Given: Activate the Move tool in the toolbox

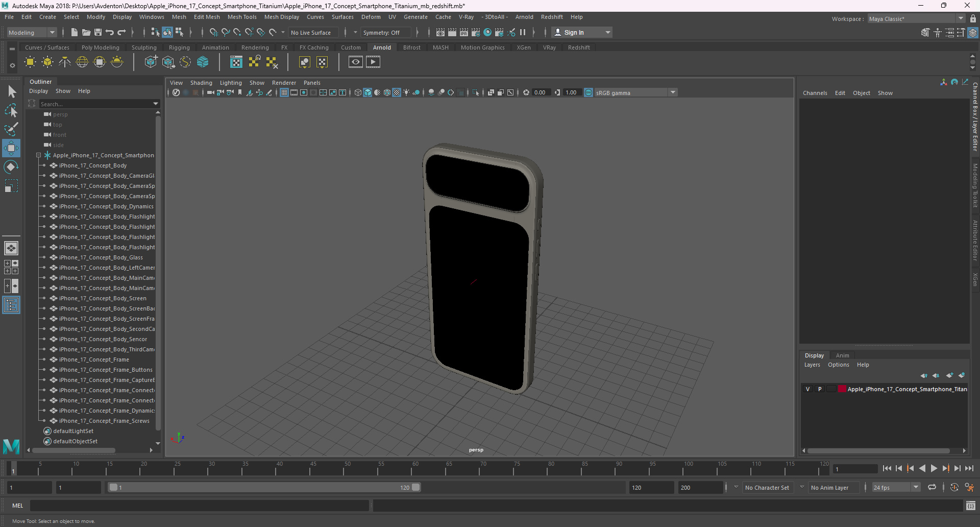Looking at the screenshot, I should pos(11,148).
